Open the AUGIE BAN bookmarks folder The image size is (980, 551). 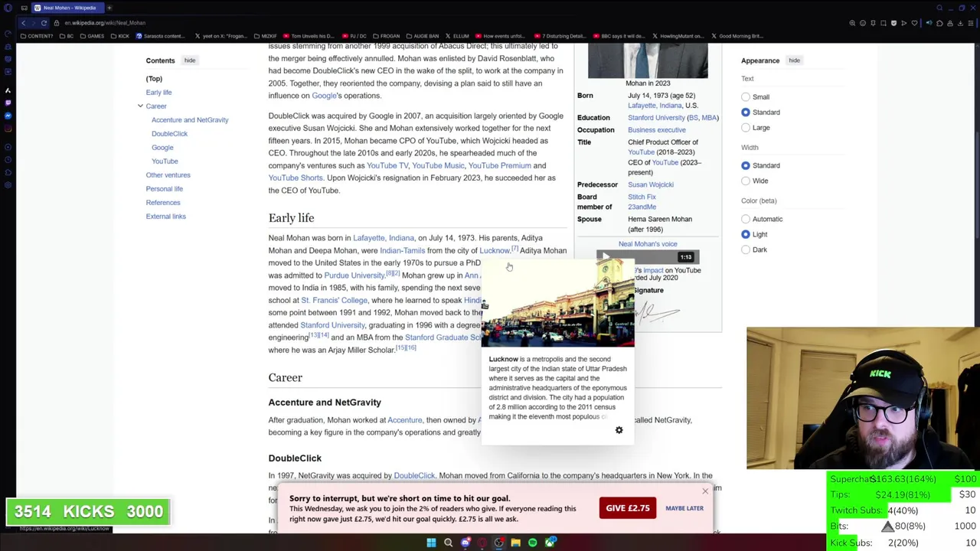[422, 36]
